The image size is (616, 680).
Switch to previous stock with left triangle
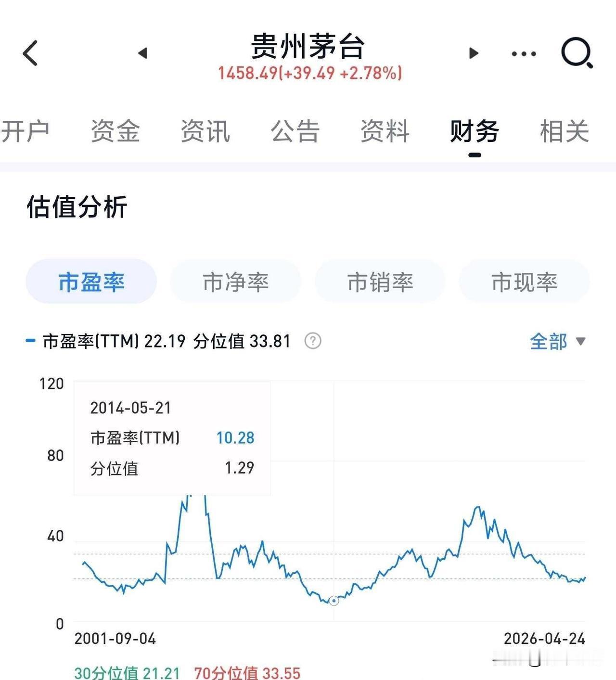click(142, 53)
